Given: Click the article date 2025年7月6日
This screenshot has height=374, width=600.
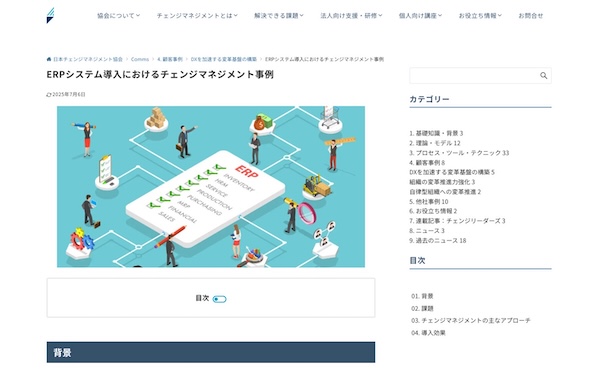Looking at the screenshot, I should (x=68, y=94).
